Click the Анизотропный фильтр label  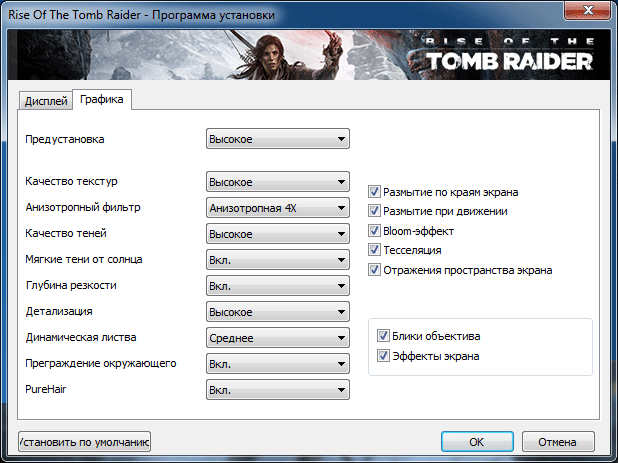coord(83,207)
